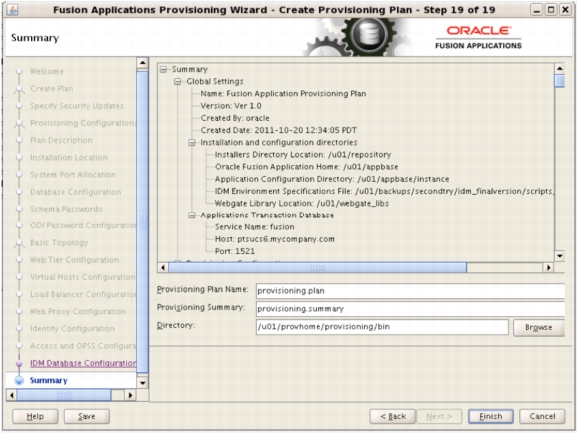
Task: Click sidebar horizontal scroll right arrow
Action: [x=130, y=395]
